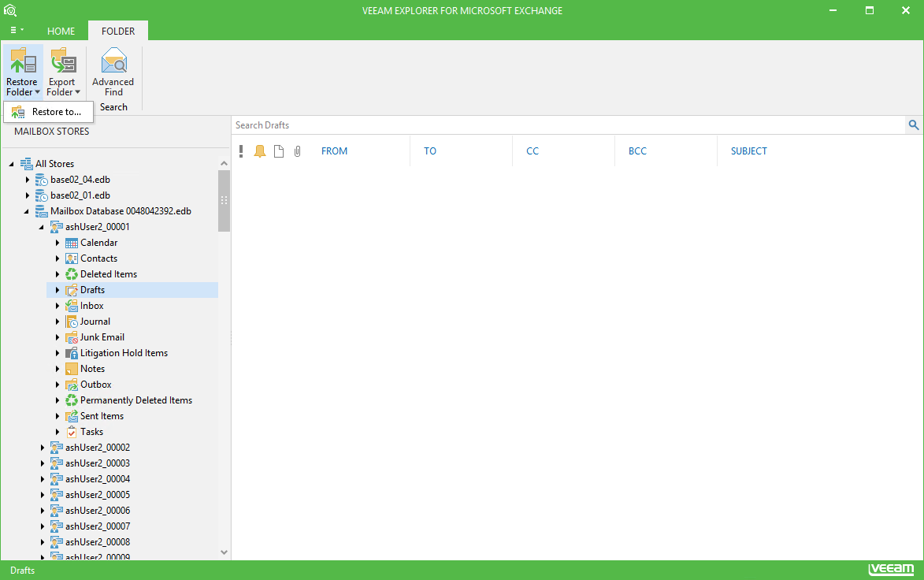Expand base02_04.edb store node
Image resolution: width=924 pixels, height=580 pixels.
click(x=27, y=180)
